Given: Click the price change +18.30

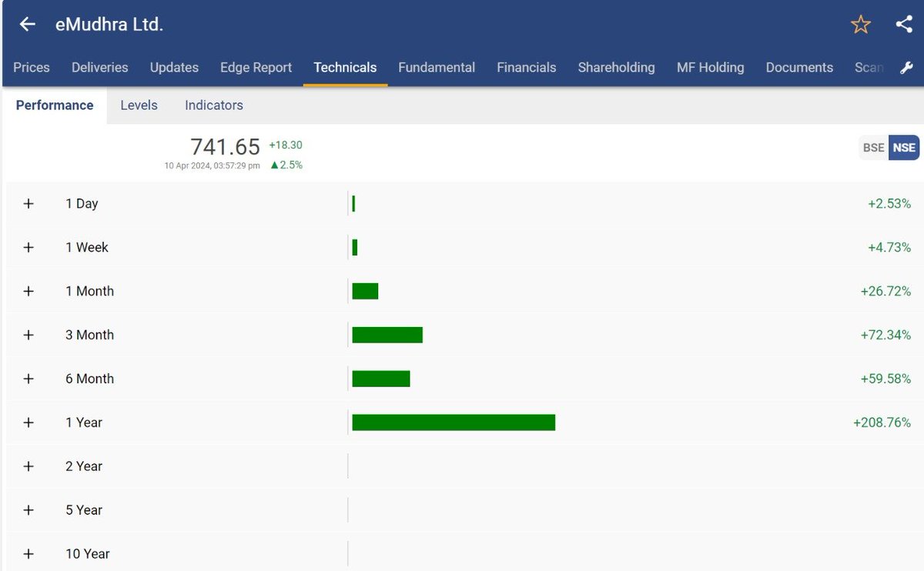Looking at the screenshot, I should (286, 145).
